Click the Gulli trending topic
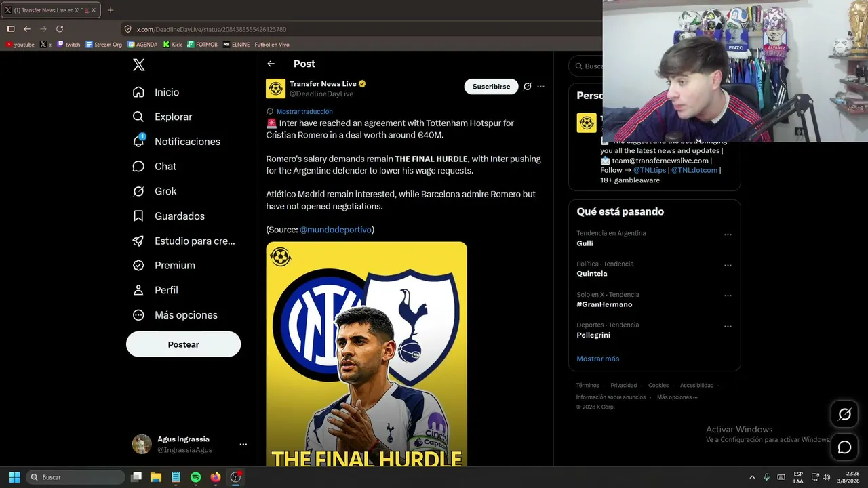The image size is (868, 488). tap(585, 243)
